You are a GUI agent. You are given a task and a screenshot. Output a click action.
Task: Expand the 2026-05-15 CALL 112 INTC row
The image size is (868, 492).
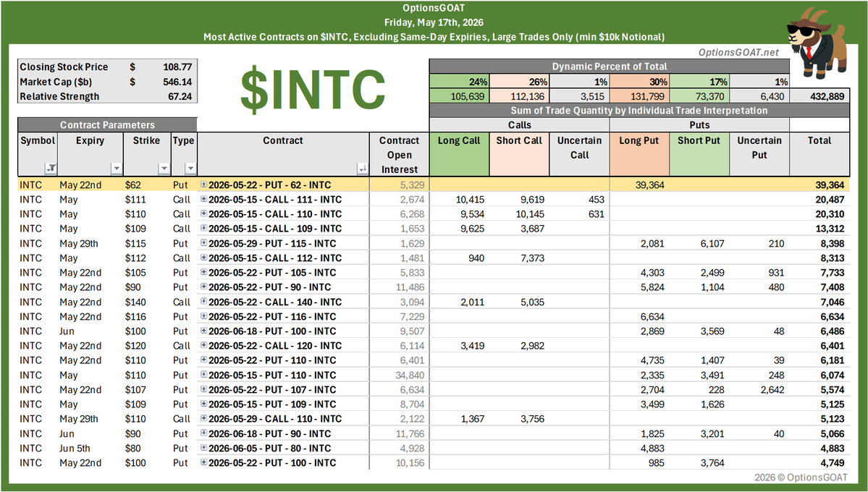click(203, 258)
